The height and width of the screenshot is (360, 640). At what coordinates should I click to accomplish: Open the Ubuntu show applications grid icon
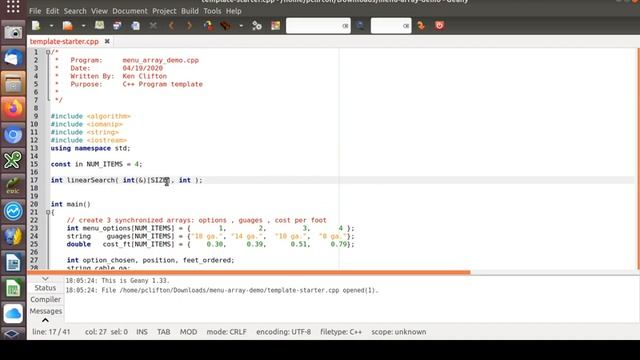point(13,6)
